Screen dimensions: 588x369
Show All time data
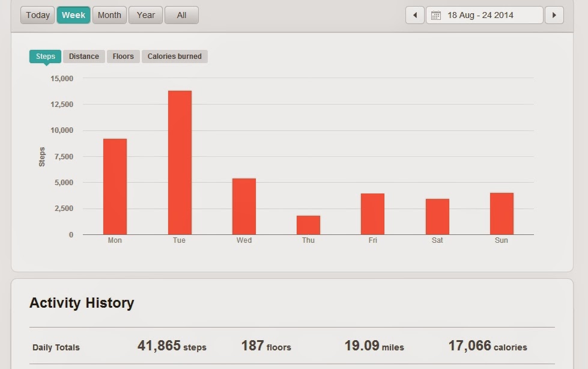pos(181,16)
